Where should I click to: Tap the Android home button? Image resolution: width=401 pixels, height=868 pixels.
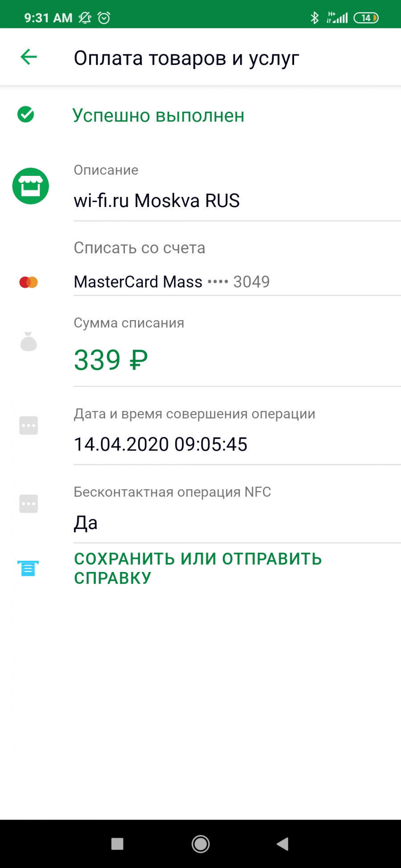point(200,844)
